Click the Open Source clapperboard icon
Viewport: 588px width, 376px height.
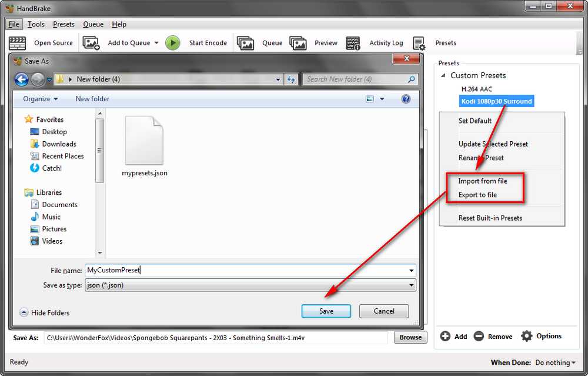(17, 43)
